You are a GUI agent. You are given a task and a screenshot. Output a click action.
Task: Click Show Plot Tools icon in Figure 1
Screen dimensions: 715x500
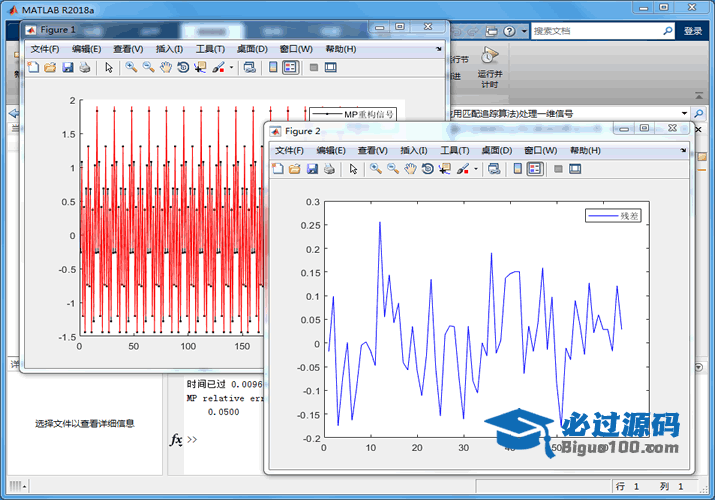click(331, 67)
